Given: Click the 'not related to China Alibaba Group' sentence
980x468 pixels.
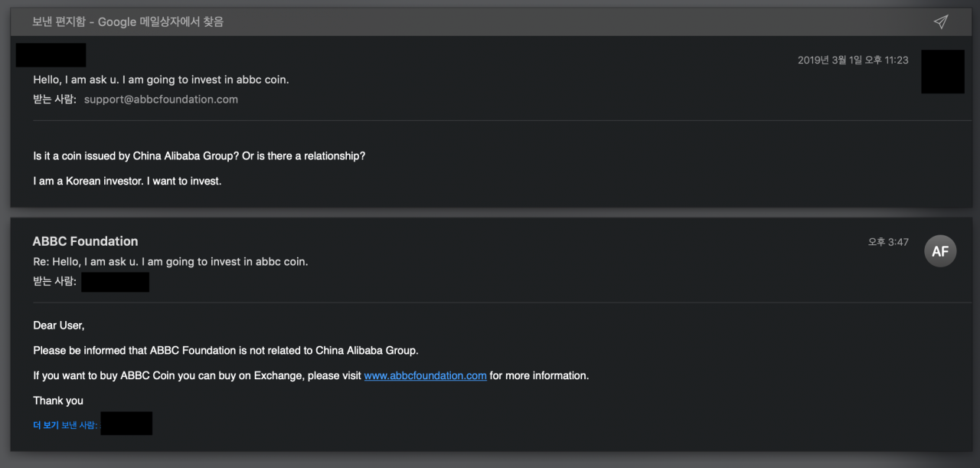Looking at the screenshot, I should [x=226, y=351].
